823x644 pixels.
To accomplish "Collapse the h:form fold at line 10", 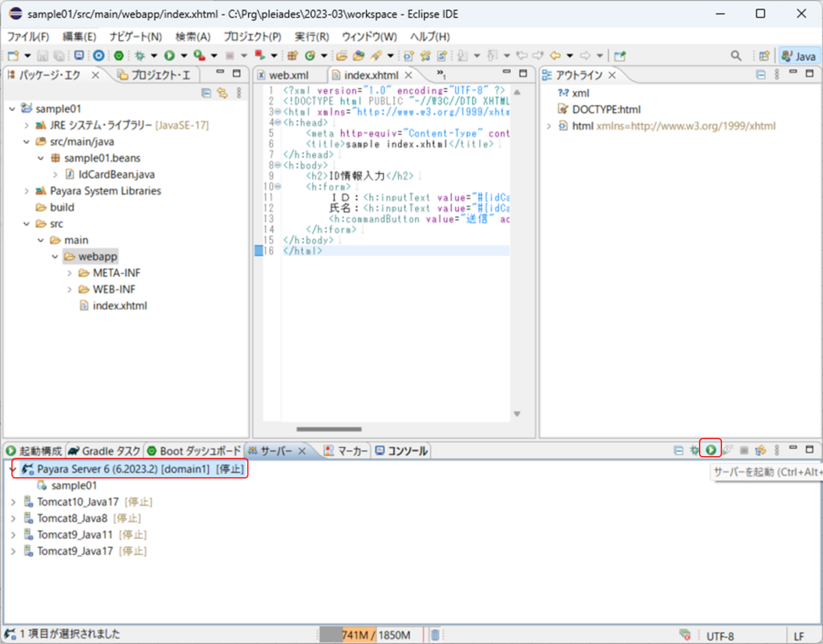I will [x=278, y=187].
